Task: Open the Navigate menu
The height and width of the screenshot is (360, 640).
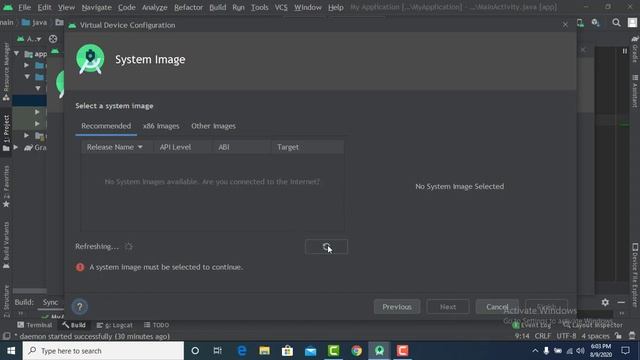Action: (96, 7)
